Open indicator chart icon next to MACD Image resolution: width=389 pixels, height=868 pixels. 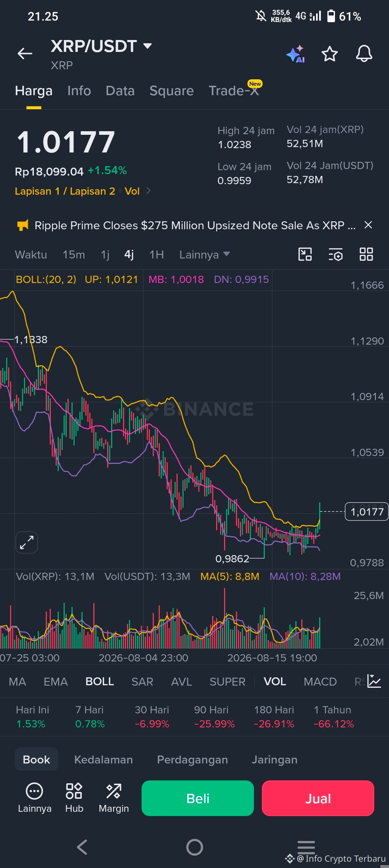(374, 681)
